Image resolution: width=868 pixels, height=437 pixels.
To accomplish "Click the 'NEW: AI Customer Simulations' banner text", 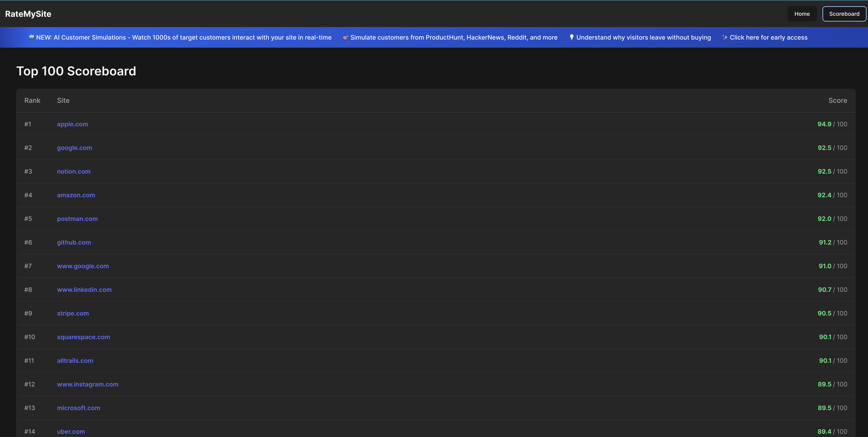I will click(x=184, y=37).
